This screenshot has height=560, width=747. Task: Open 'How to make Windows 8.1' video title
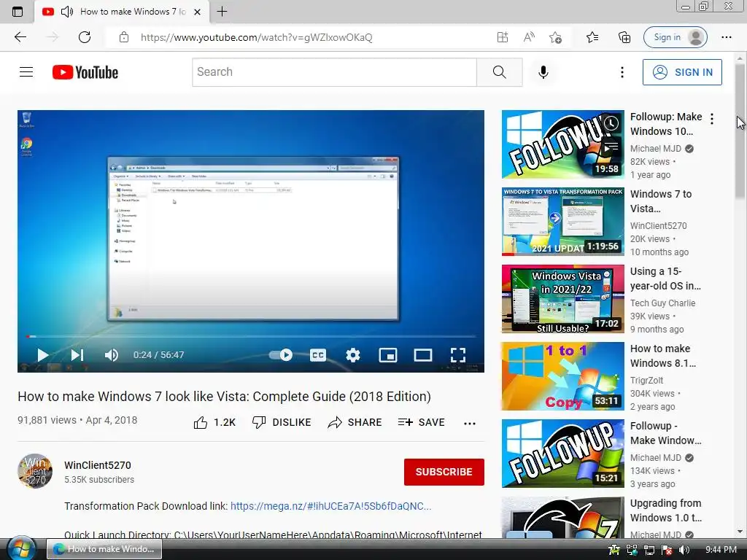663,356
